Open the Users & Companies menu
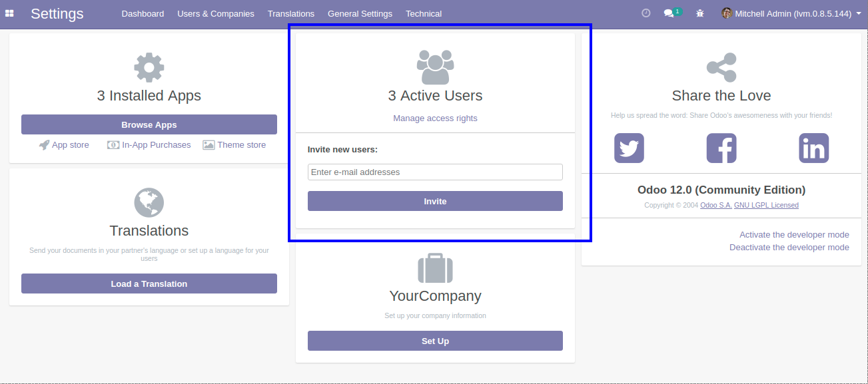 [x=216, y=13]
